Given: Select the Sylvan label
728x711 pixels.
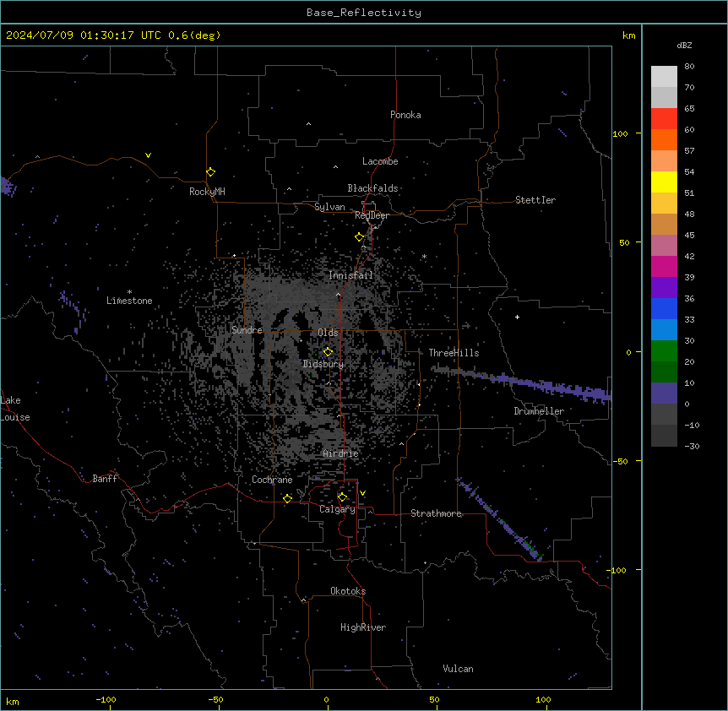Looking at the screenshot, I should [x=329, y=207].
